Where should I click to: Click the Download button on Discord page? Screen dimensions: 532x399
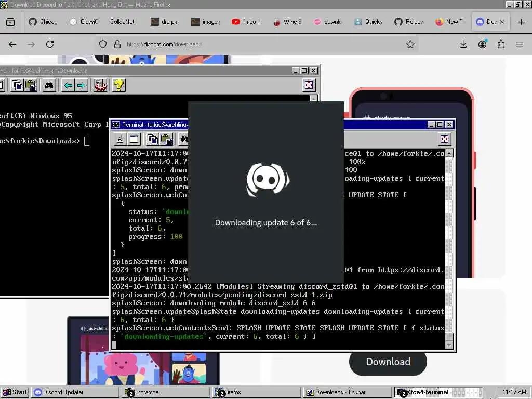pyautogui.click(x=388, y=362)
